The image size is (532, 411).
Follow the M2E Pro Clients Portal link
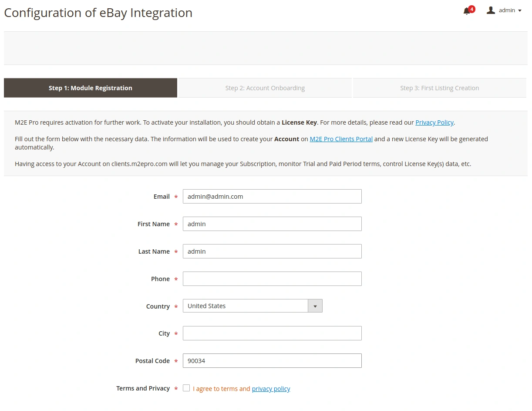pyautogui.click(x=341, y=139)
